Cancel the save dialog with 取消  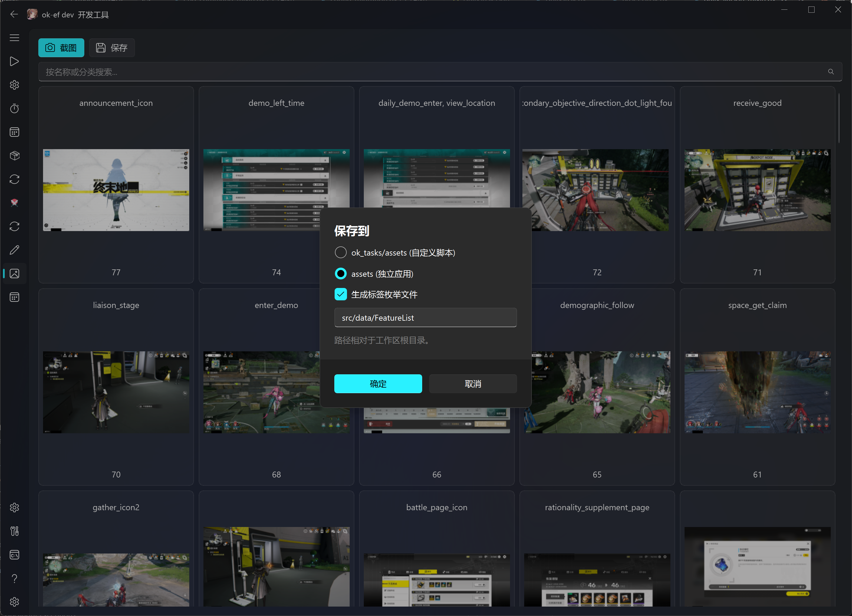click(473, 383)
